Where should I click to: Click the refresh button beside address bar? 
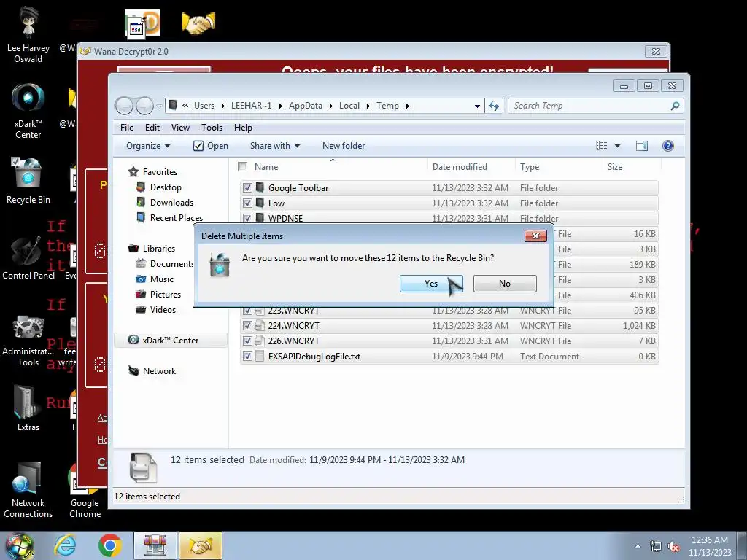[494, 106]
